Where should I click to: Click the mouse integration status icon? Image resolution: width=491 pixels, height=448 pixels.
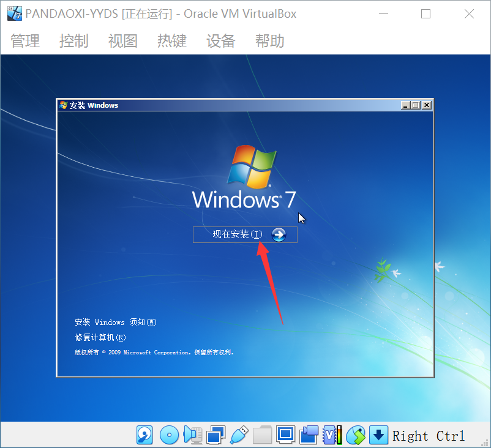pyautogui.click(x=356, y=435)
